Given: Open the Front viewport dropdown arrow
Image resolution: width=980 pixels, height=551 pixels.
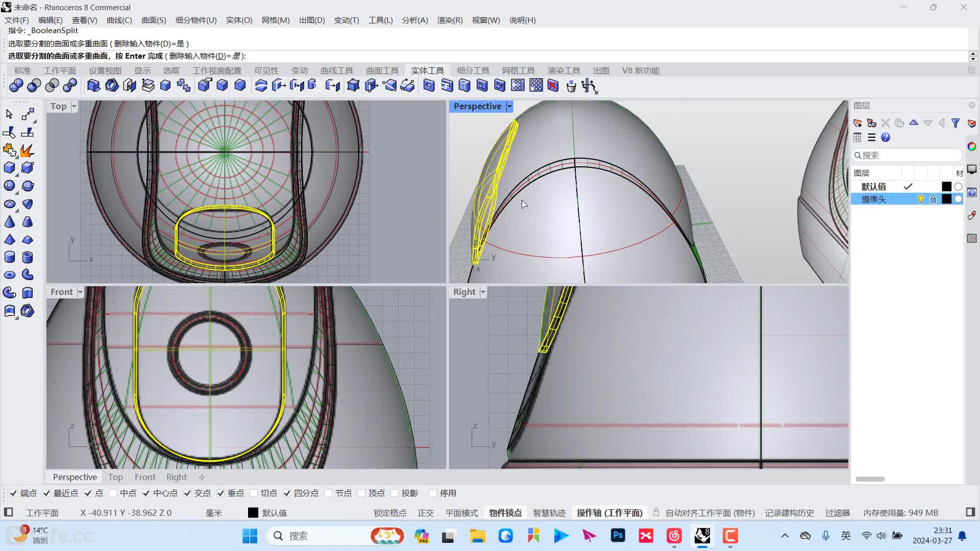Looking at the screenshot, I should [80, 292].
